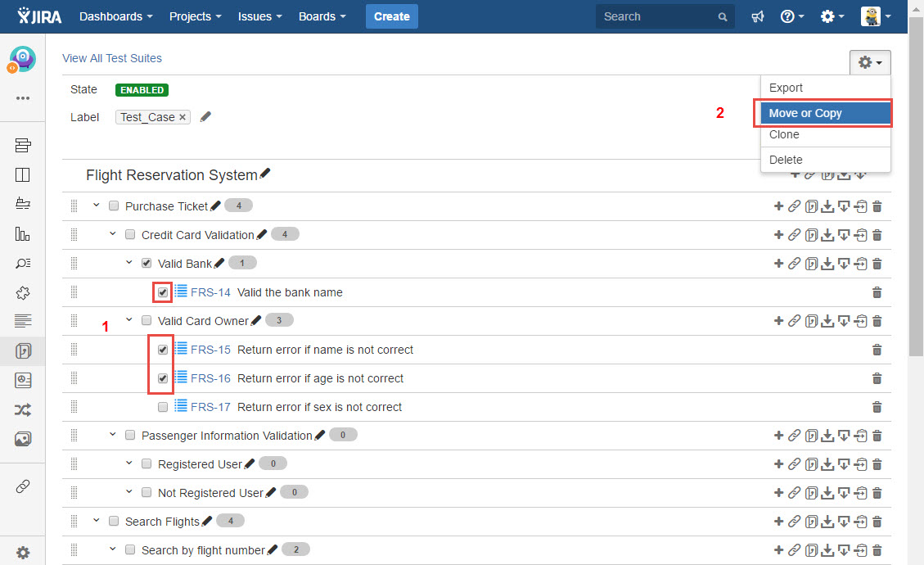Collapse the Purchase Ticket folder
The height and width of the screenshot is (565, 924).
pyautogui.click(x=96, y=206)
